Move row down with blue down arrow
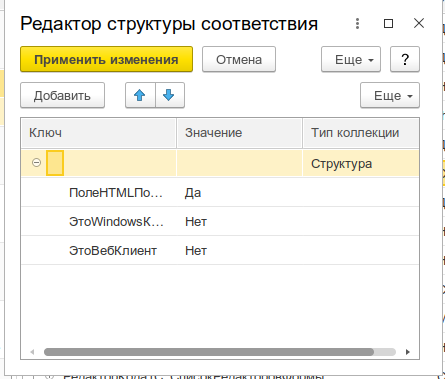This screenshot has width=445, height=379. click(x=169, y=95)
